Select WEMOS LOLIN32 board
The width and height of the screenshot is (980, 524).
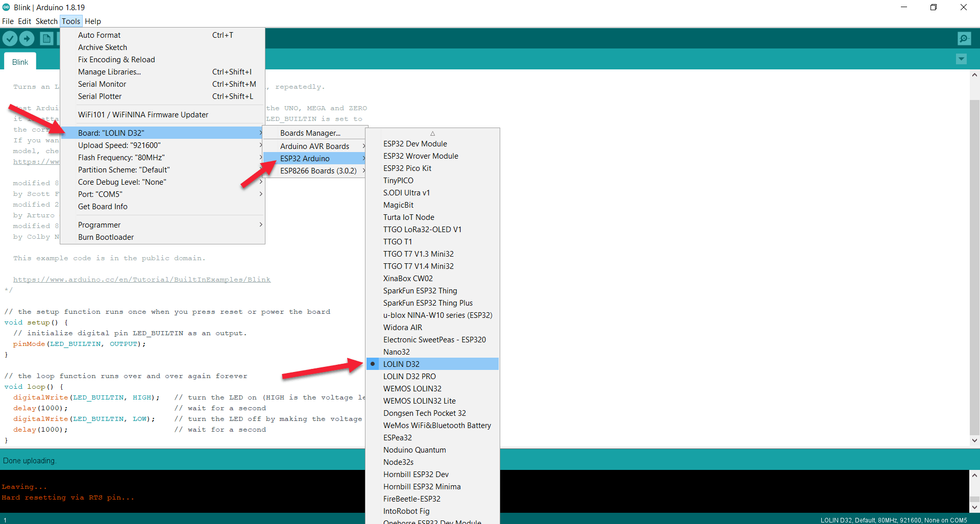coord(432,389)
